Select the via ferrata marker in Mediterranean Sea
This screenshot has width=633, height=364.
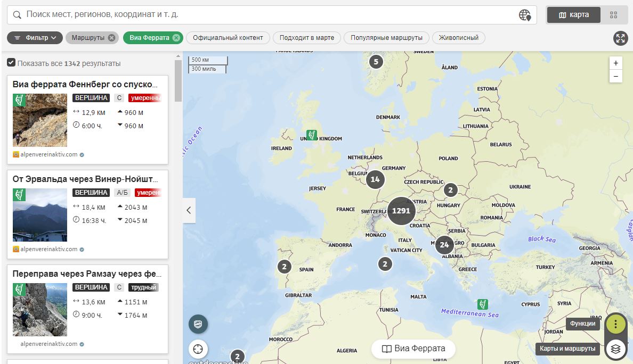[482, 304]
